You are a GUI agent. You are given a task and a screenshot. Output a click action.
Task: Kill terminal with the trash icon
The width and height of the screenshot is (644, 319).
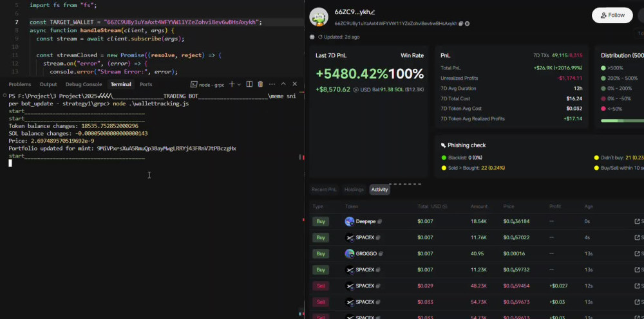point(260,84)
